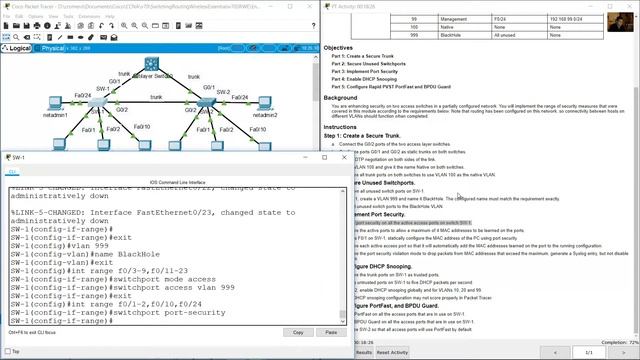This screenshot has height=360, width=640.
Task: Select the netadmin1 PC
Action: pyautogui.click(x=55, y=102)
